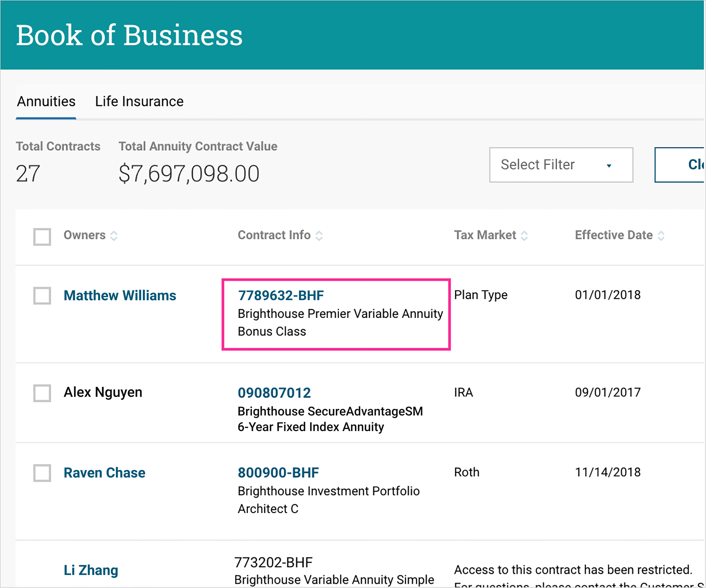Click the Owners column header text
The height and width of the screenshot is (588, 706).
coord(84,235)
